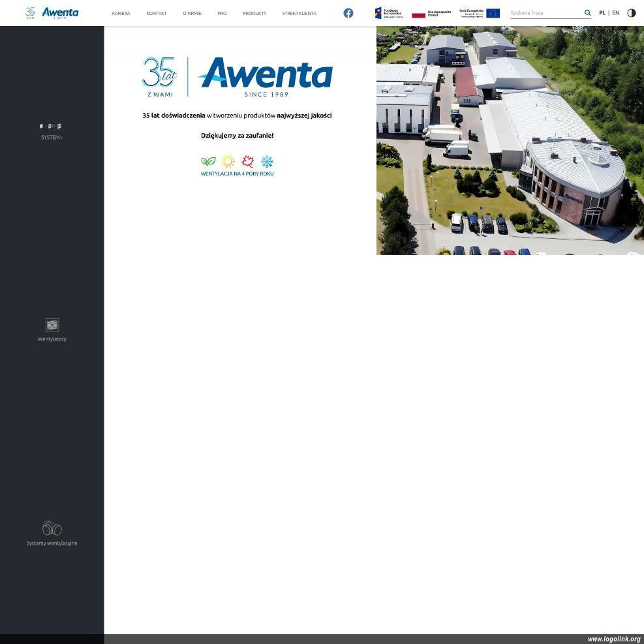Open the KARIERA menu item
The height and width of the screenshot is (644, 644).
[121, 13]
